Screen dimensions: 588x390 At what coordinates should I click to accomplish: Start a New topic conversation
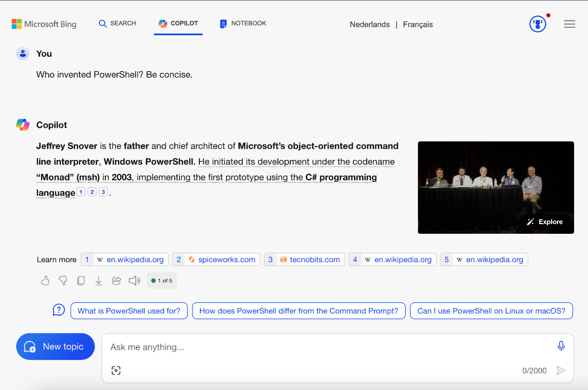point(55,347)
